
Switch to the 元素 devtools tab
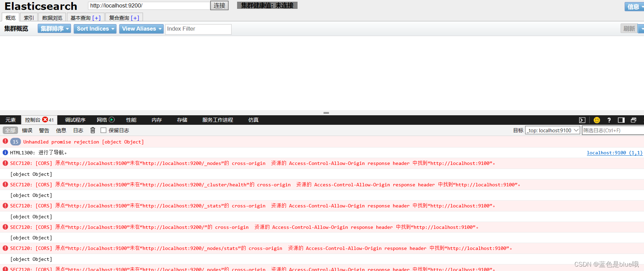coord(11,120)
